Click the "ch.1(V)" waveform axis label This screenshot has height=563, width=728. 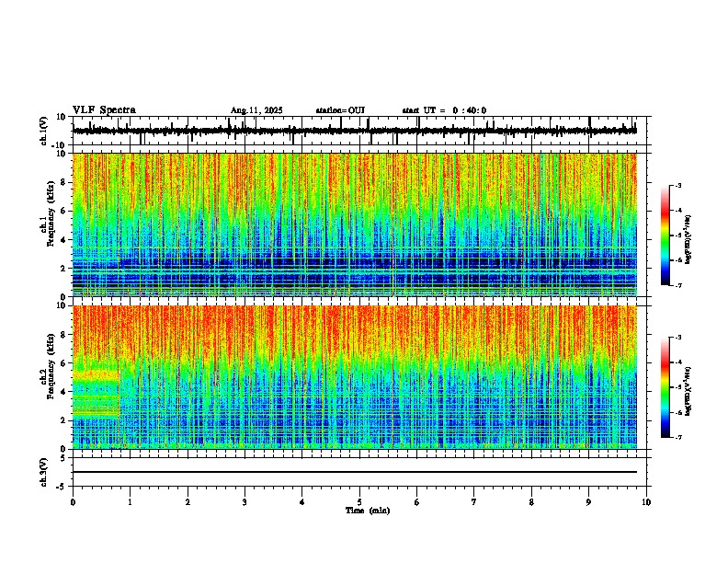pos(44,131)
